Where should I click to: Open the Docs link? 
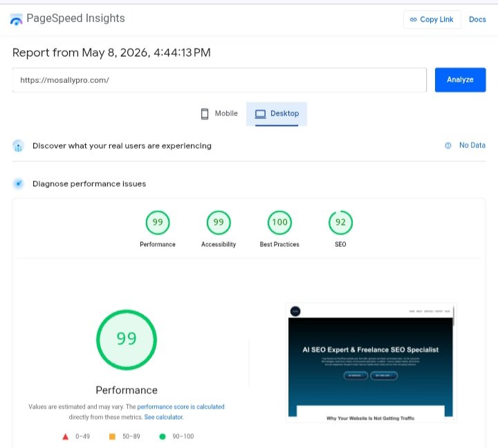(477, 19)
